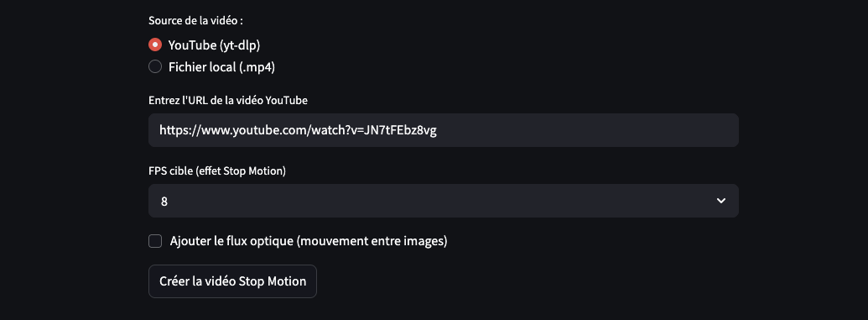Place cursor after JN7tFEbz8vg in URL box
Viewport: 868px width, 320px height.
tap(437, 130)
